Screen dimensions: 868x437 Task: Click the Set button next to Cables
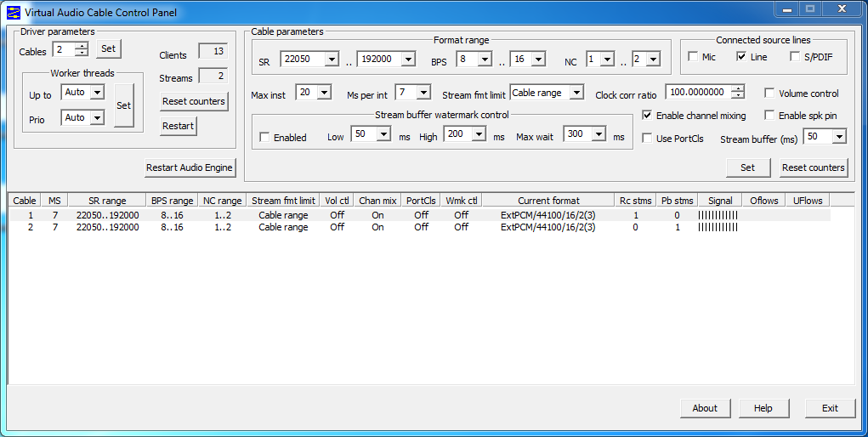[x=109, y=48]
